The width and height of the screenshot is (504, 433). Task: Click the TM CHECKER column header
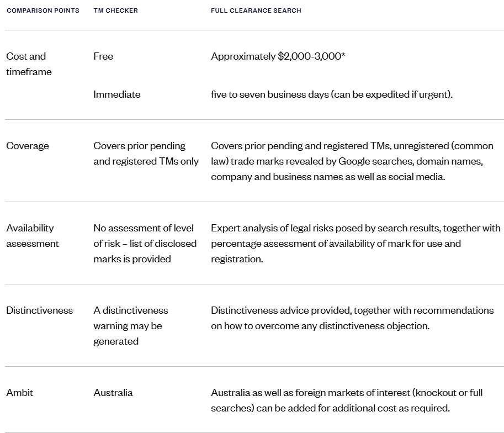tap(115, 10)
